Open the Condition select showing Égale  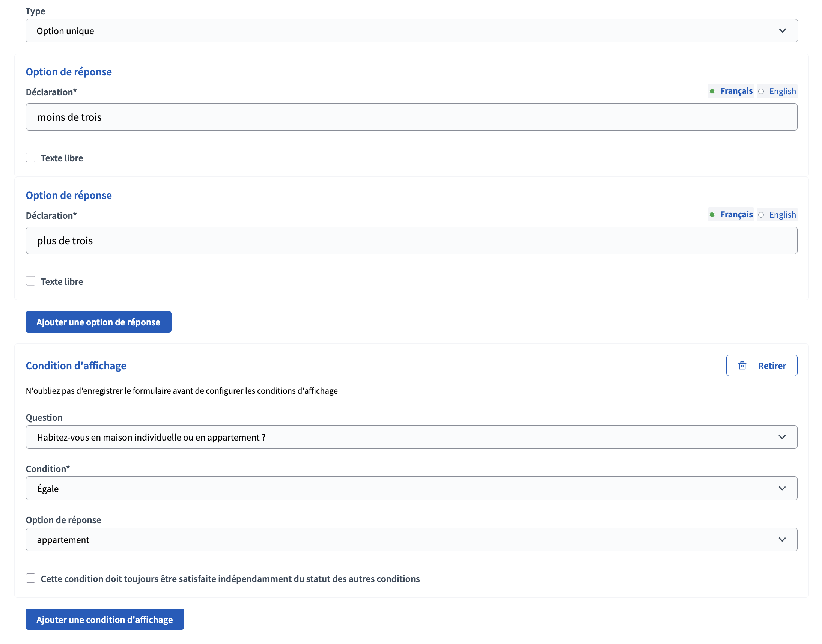tap(377, 488)
